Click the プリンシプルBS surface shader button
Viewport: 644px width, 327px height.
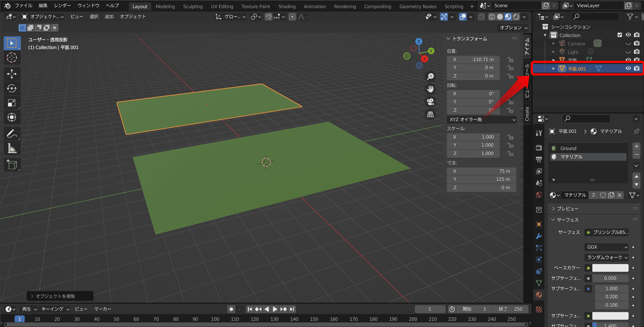(x=607, y=232)
